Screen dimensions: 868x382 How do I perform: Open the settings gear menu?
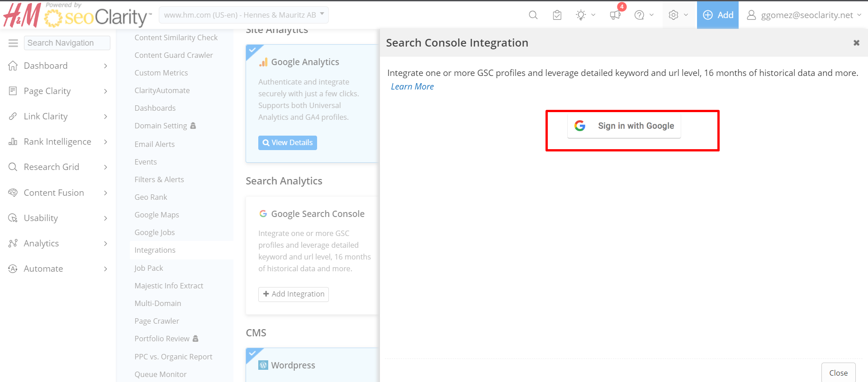pos(674,15)
